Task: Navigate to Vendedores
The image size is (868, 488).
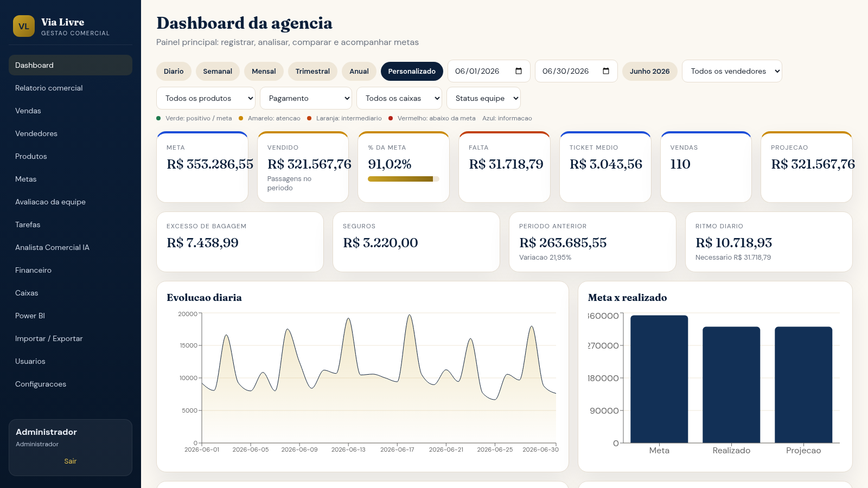Action: click(71, 133)
